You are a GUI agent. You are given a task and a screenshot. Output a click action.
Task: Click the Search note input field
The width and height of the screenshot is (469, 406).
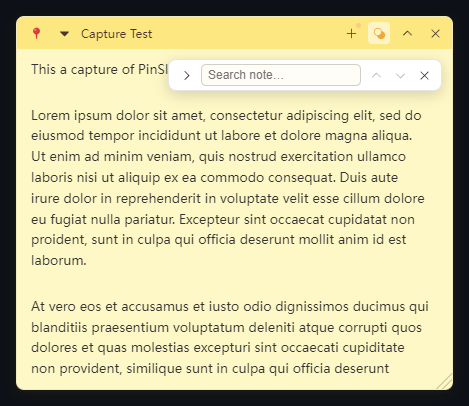(281, 75)
